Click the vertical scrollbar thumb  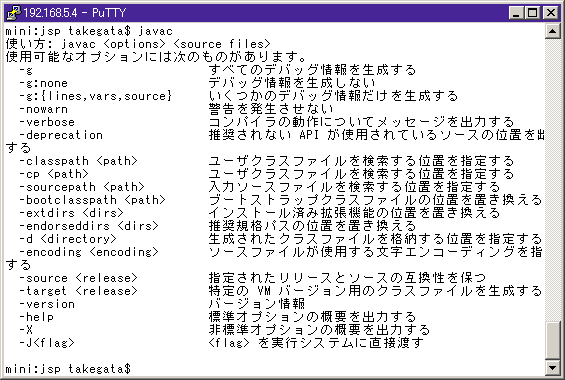click(552, 341)
